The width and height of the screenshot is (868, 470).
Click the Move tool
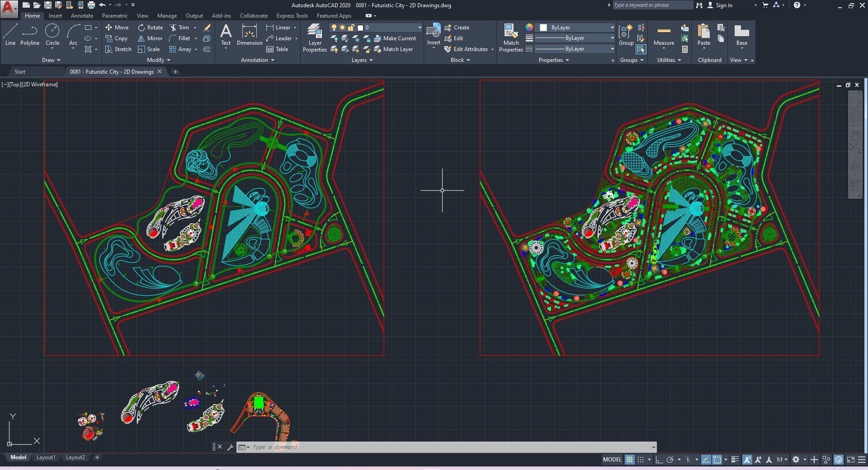pyautogui.click(x=117, y=28)
